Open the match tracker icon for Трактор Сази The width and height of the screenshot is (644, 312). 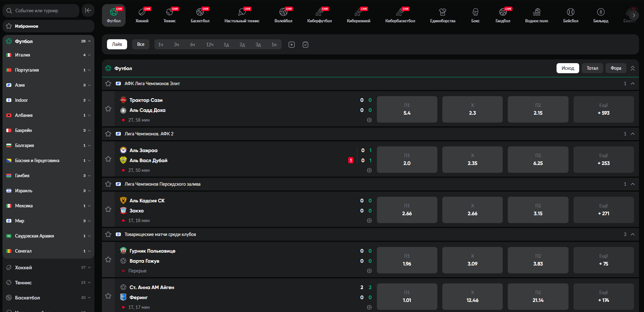click(x=369, y=120)
